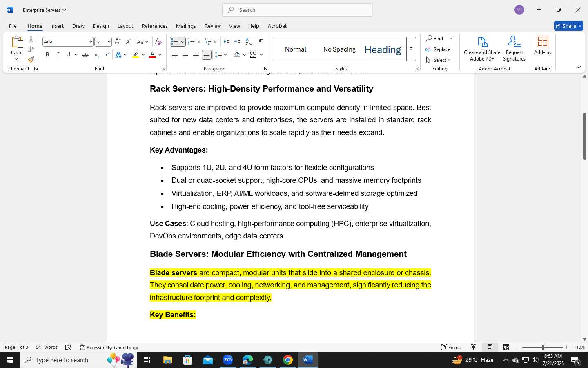Switch to Web Layout view
The image size is (588, 368).
tap(506, 347)
